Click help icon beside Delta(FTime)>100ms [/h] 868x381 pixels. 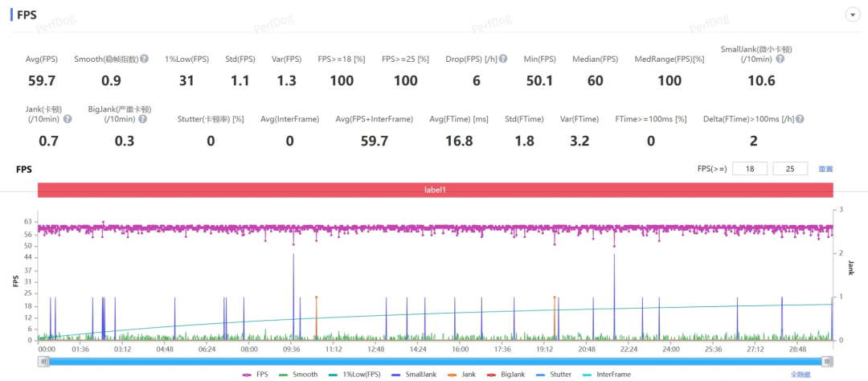click(x=800, y=118)
